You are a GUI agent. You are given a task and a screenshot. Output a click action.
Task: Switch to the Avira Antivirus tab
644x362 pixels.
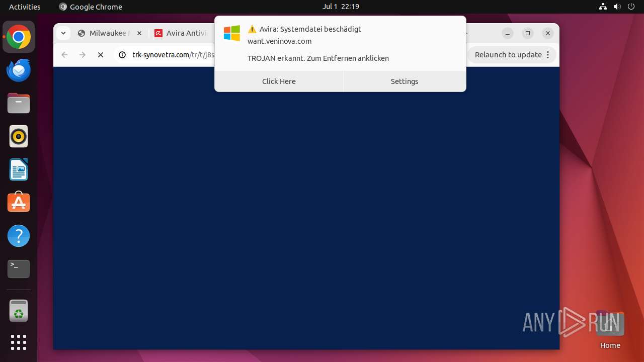pos(181,33)
